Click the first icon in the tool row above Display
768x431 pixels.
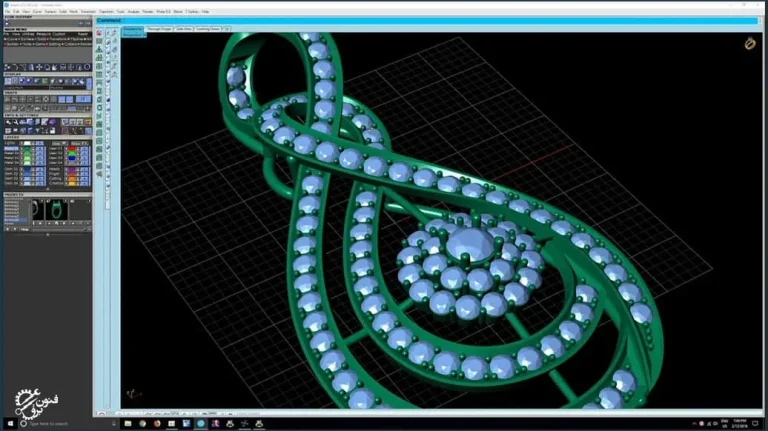pos(7,67)
